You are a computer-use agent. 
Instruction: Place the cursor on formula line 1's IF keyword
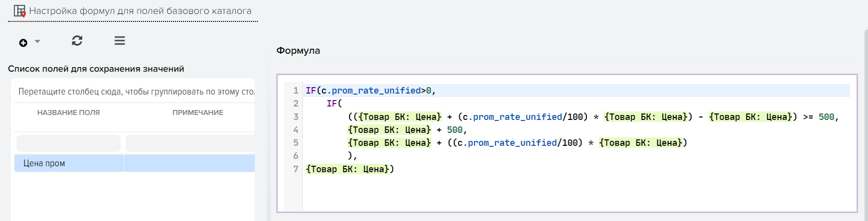point(311,91)
